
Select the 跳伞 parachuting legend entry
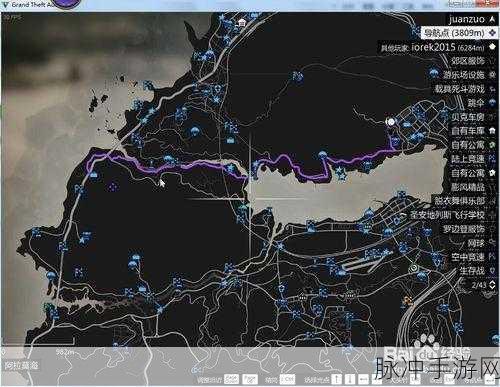tap(482, 103)
